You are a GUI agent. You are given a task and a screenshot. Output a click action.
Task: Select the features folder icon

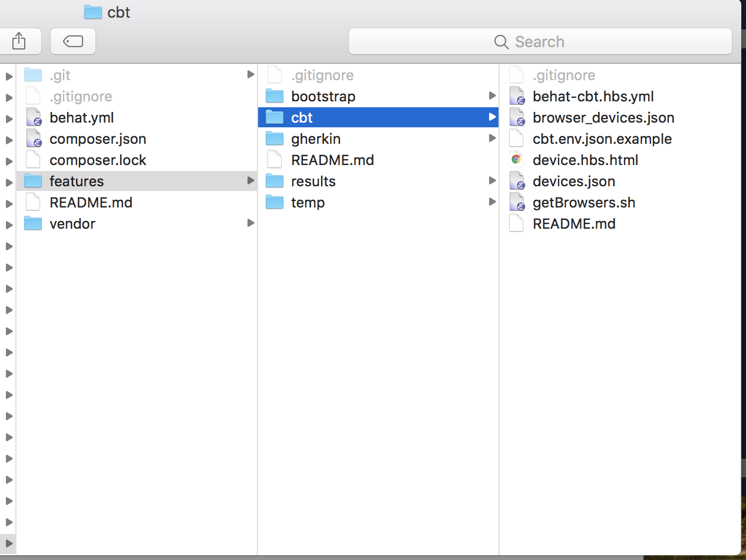[33, 181]
